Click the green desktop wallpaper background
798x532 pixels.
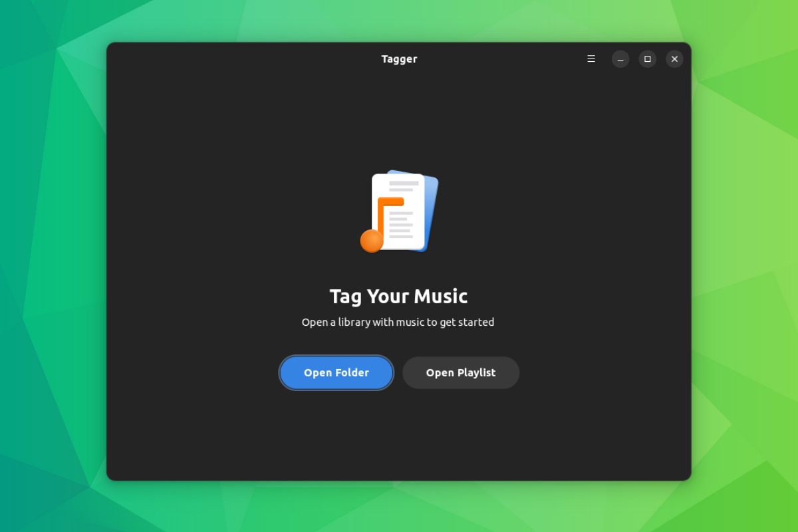(53, 266)
